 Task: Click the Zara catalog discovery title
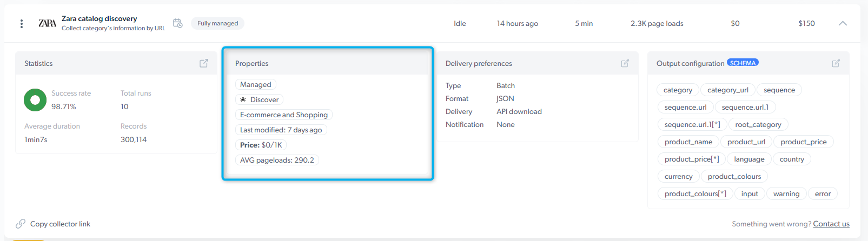(99, 18)
